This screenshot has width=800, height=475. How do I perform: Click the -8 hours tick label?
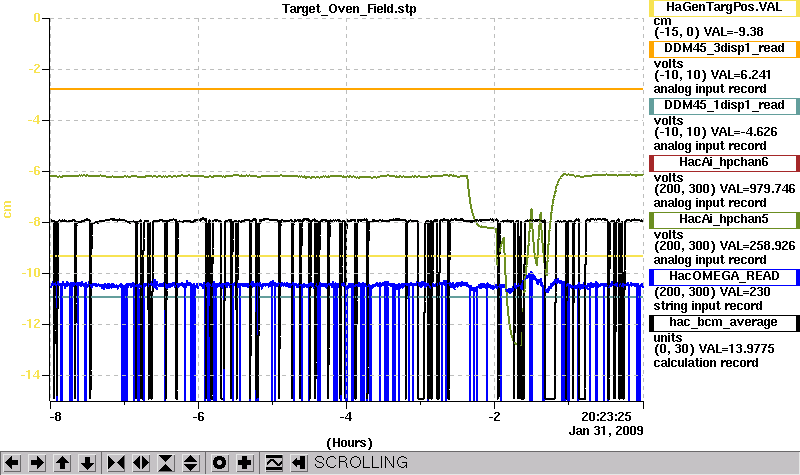55,417
